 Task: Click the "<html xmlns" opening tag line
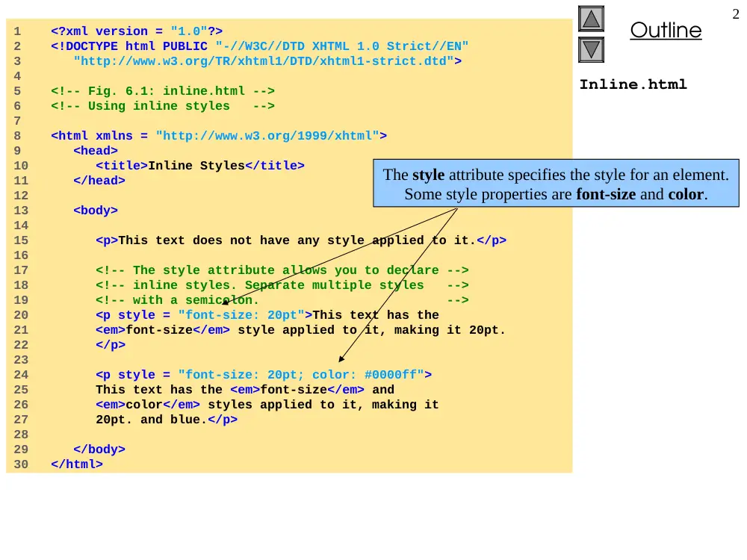tap(219, 136)
